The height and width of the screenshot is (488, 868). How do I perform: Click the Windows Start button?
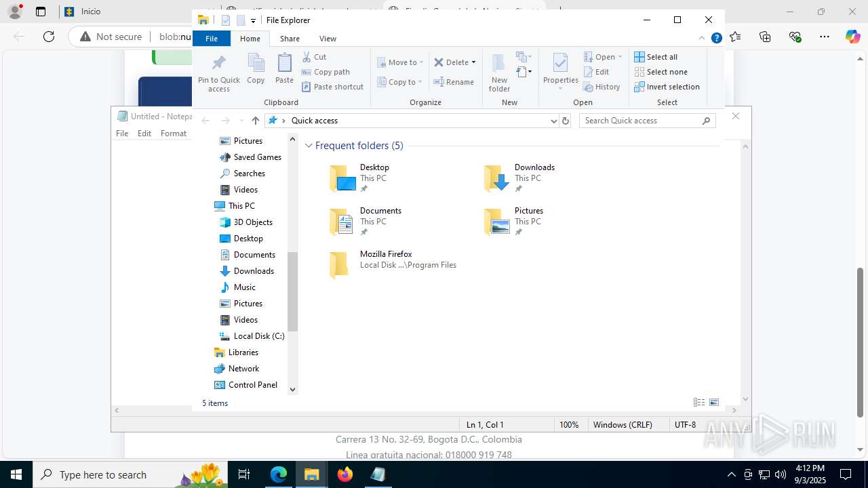click(16, 474)
